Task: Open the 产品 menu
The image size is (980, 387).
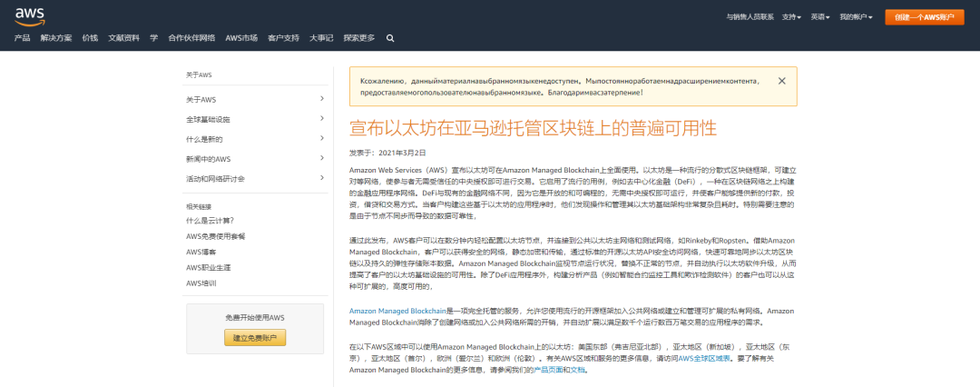Action: [23, 38]
